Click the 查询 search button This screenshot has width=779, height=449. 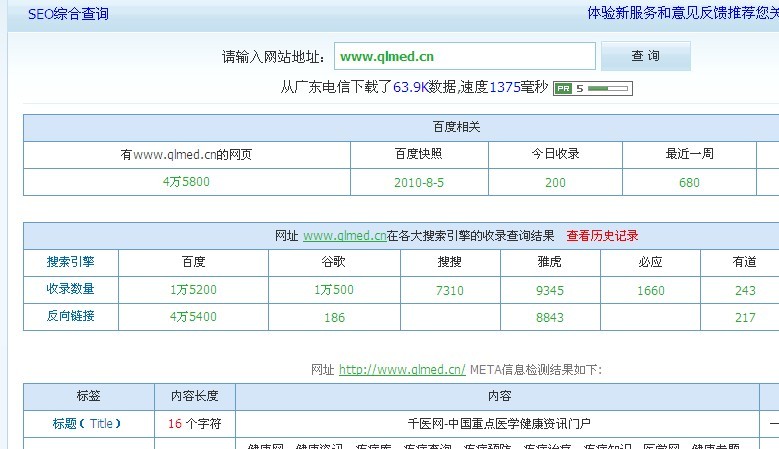click(x=645, y=56)
